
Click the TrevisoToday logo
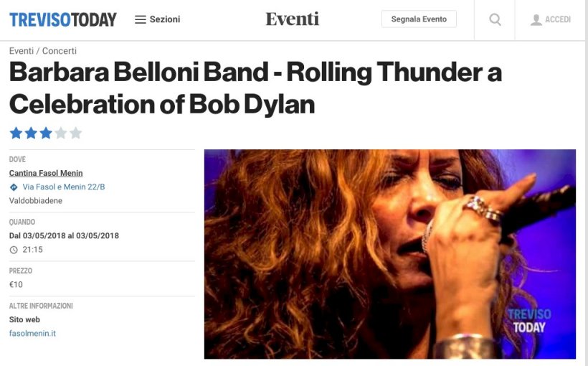(x=63, y=19)
